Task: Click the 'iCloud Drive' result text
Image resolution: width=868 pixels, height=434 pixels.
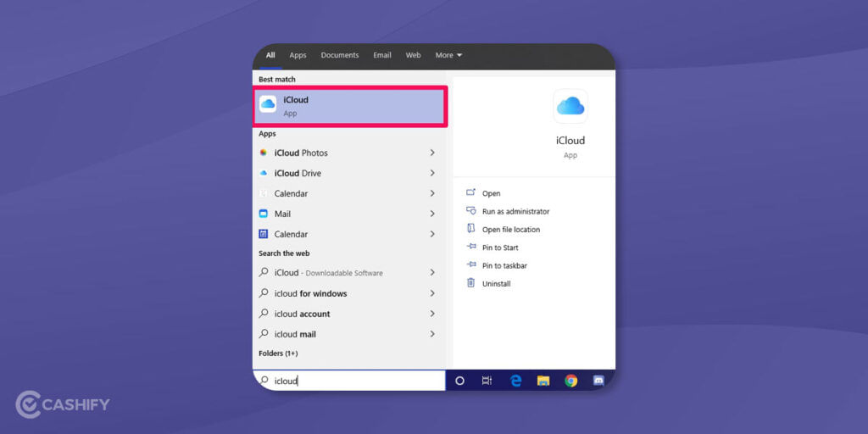Action: (x=298, y=173)
